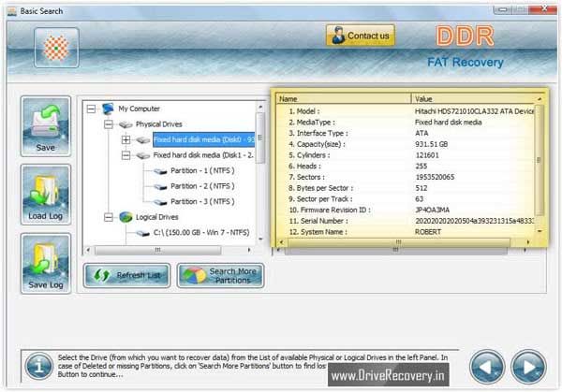Select the '5. Cylinders :' row
This screenshot has width=562, height=392.
tap(406, 155)
